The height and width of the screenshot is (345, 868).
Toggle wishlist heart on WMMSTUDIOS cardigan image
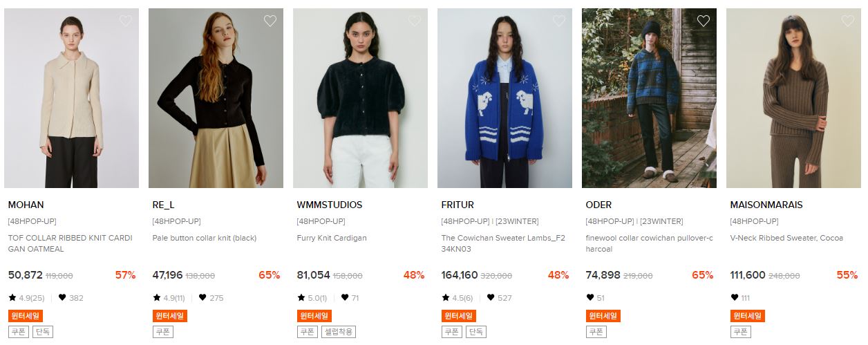[x=415, y=21]
